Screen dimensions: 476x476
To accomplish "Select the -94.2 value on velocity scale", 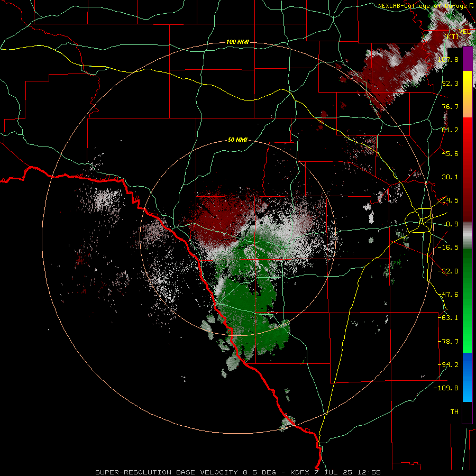I will (x=448, y=365).
